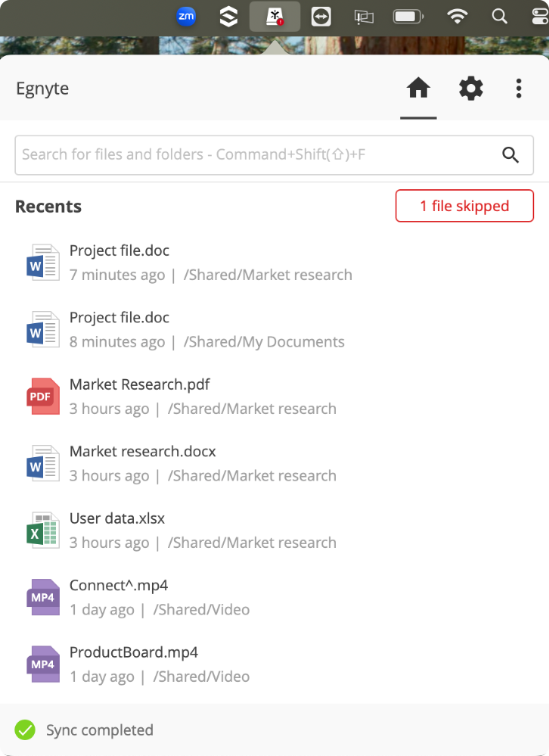Click the MP4 icon for ProductBoard.mp4

(x=43, y=664)
